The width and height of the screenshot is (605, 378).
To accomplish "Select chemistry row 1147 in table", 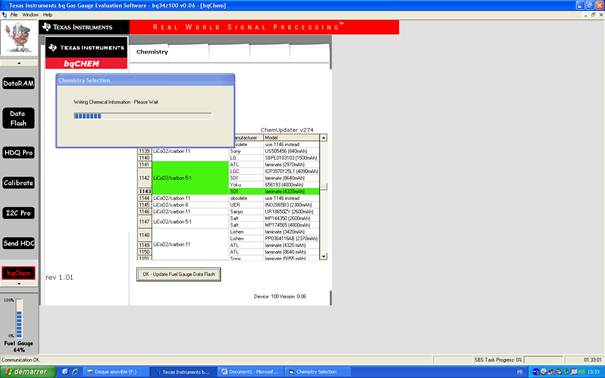I will [x=228, y=222].
